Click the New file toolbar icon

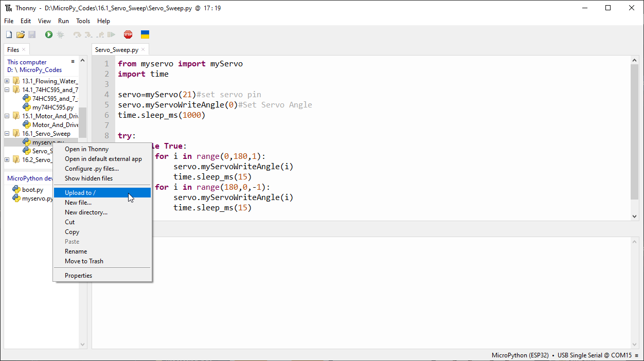(x=9, y=34)
